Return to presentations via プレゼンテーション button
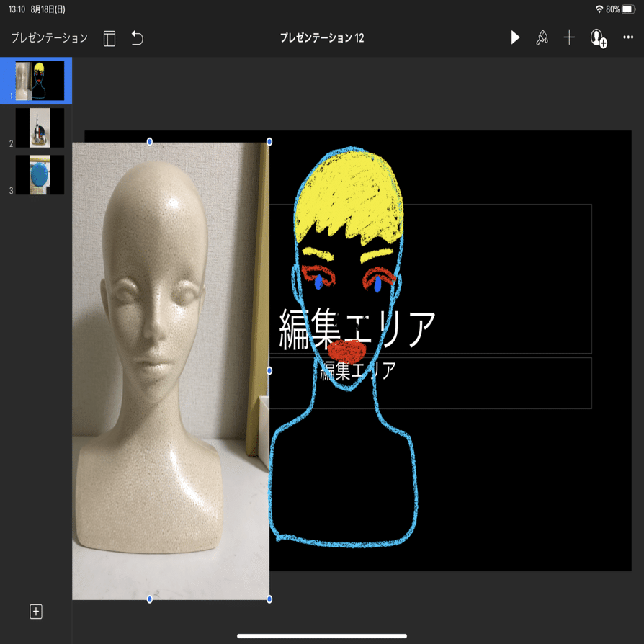 point(47,38)
